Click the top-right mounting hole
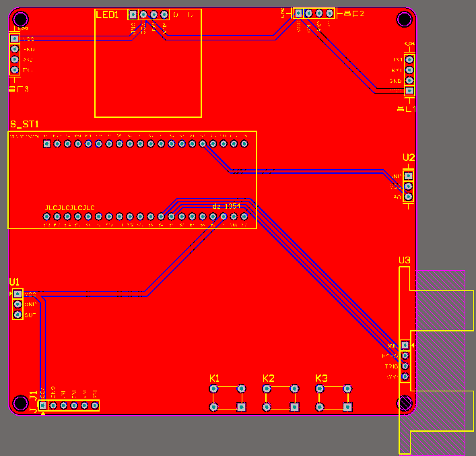Image resolution: width=476 pixels, height=456 pixels. [x=405, y=19]
